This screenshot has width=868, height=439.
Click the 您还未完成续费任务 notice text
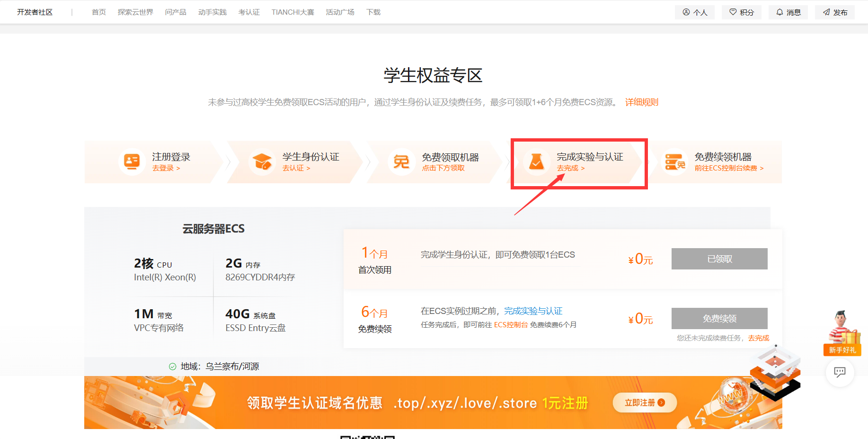[709, 338]
